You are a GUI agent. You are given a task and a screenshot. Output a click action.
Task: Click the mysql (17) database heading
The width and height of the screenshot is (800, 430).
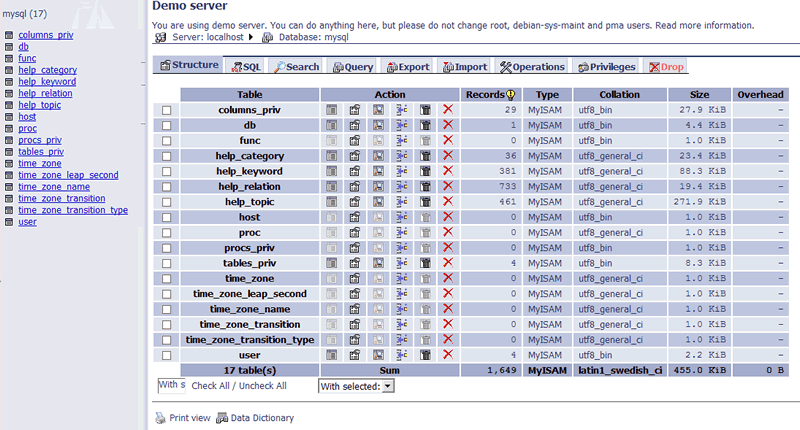click(24, 14)
